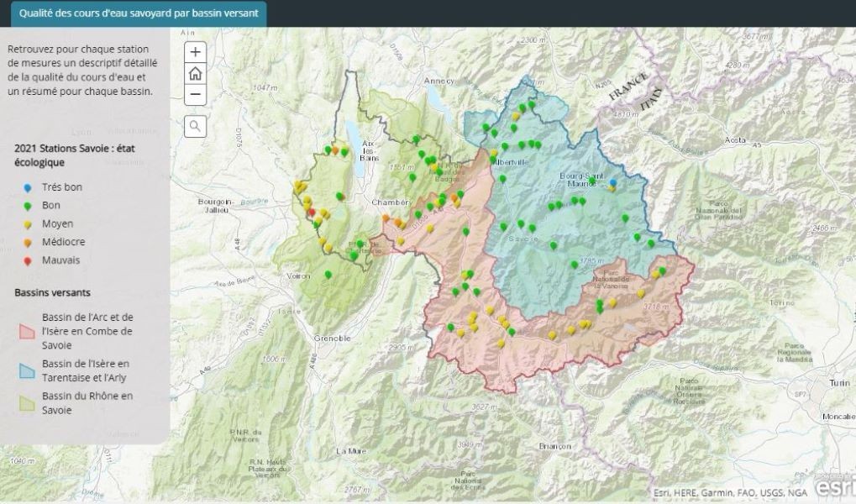The height and width of the screenshot is (504, 856).
Task: Open the map search magnifier
Action: (196, 127)
